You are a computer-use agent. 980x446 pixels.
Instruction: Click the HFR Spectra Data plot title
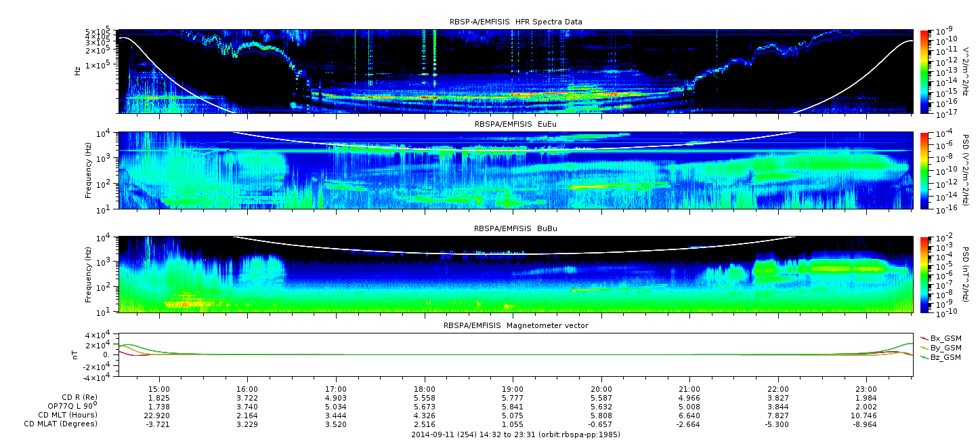pos(515,22)
